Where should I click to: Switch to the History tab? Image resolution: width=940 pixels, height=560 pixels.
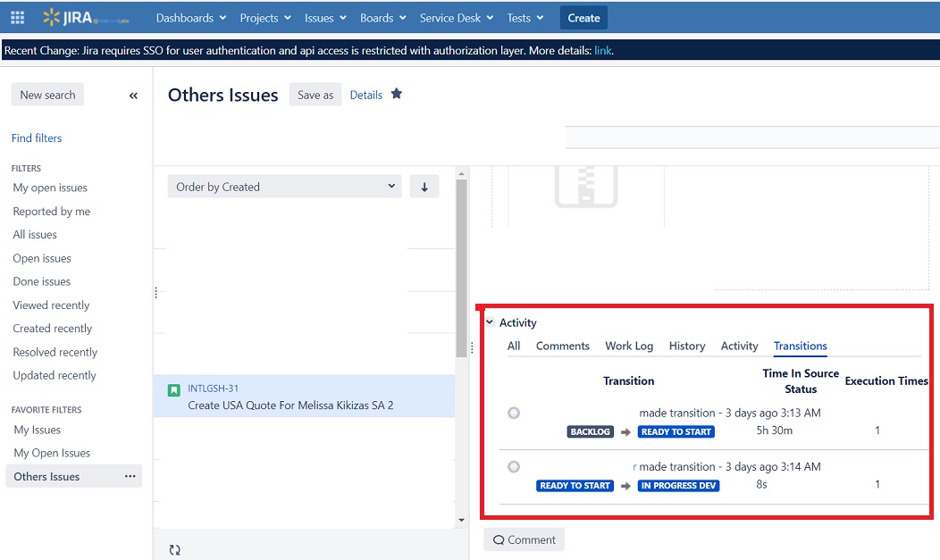687,347
